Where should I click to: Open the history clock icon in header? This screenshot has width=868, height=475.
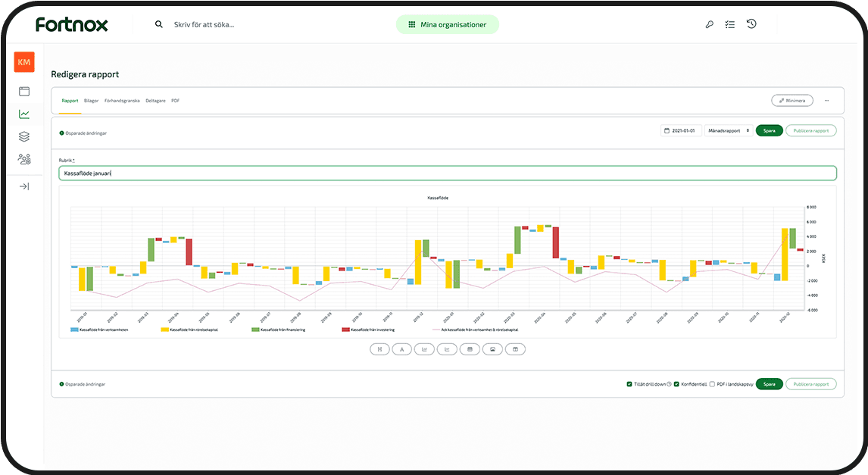(x=751, y=24)
